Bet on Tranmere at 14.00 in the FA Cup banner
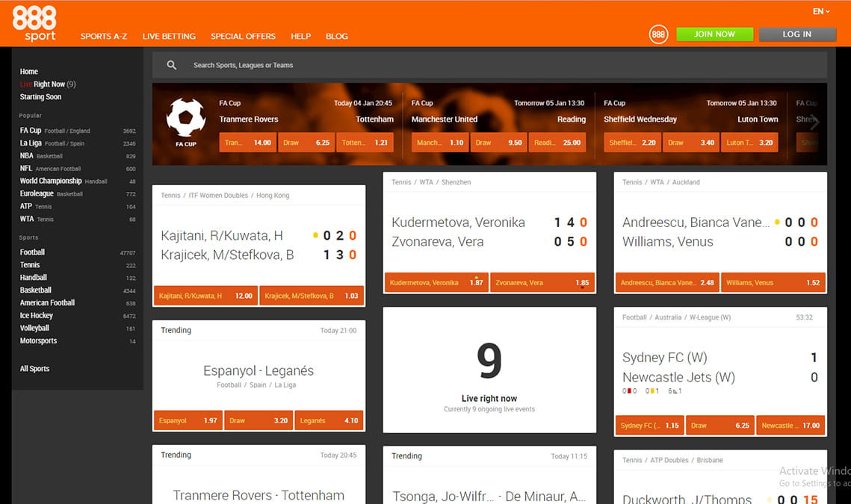Image resolution: width=851 pixels, height=504 pixels. [x=247, y=143]
